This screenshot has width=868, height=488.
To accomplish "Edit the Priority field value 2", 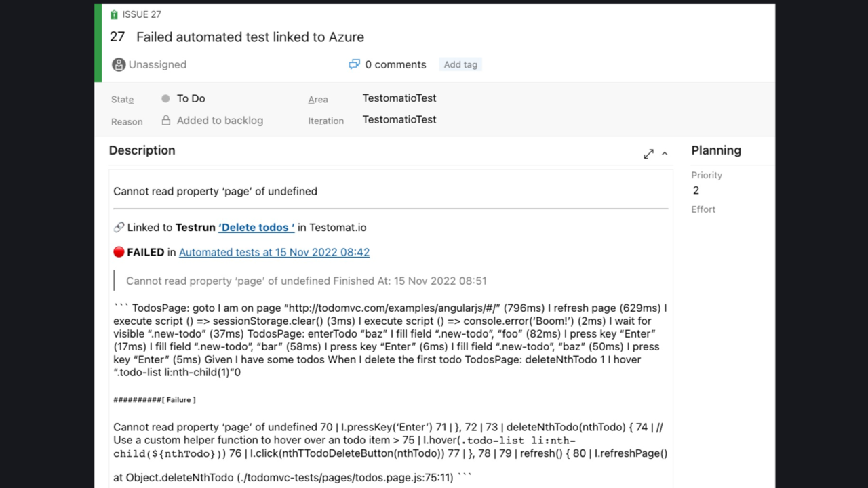I will (x=696, y=190).
